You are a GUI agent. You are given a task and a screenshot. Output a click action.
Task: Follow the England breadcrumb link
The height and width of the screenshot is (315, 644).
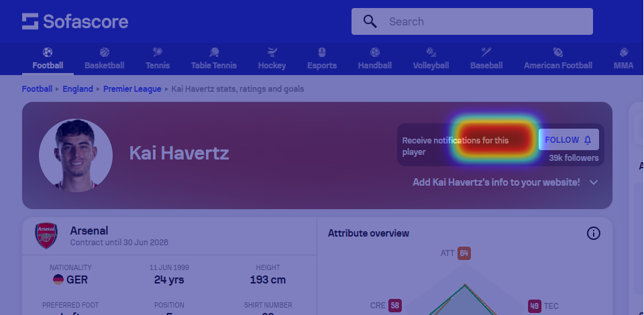(x=78, y=89)
